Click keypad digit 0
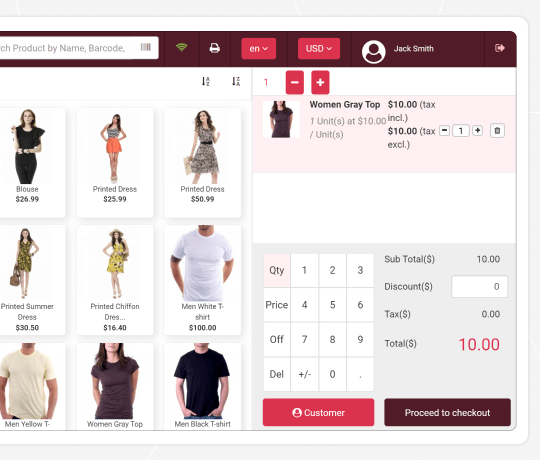Viewport: 540px width, 460px height. [x=332, y=374]
